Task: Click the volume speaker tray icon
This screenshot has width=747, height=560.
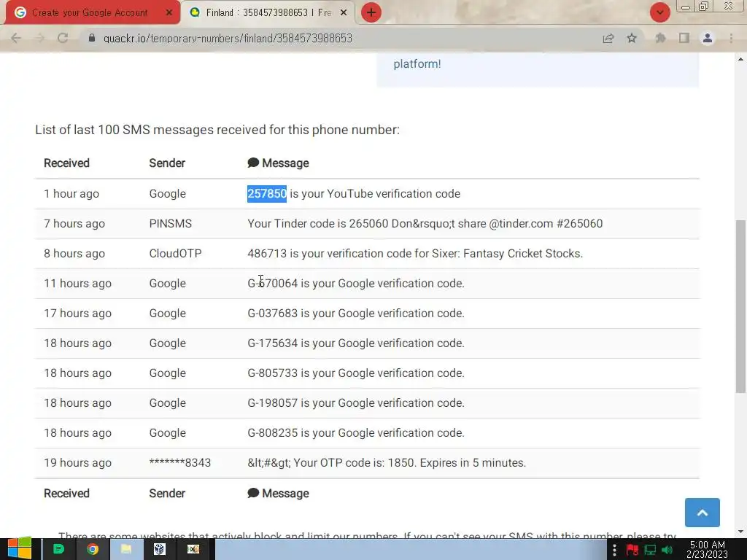Action: tap(667, 550)
